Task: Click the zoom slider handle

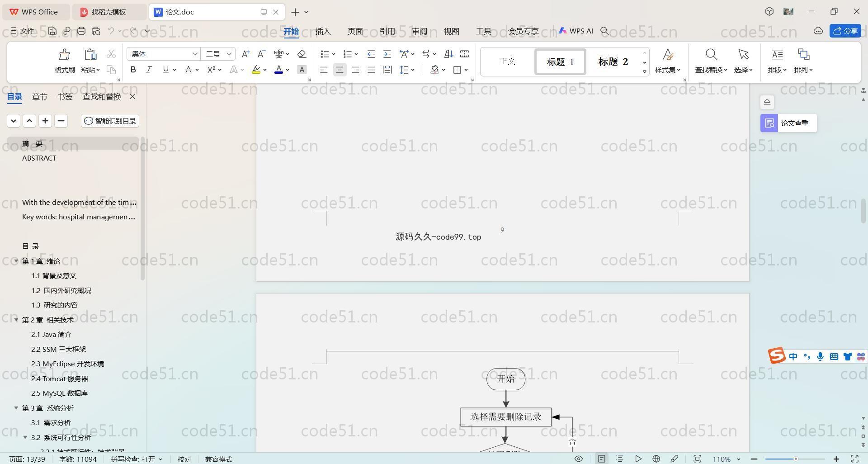Action: pos(795,459)
